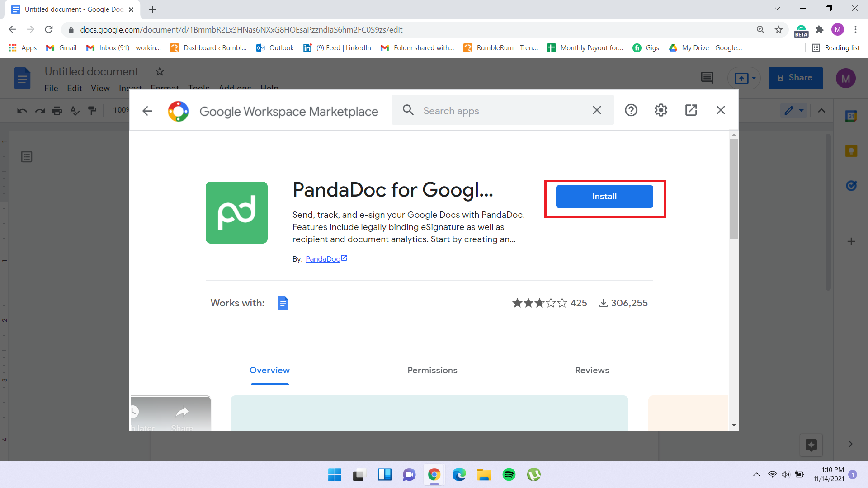
Task: Click the Redo icon
Action: click(x=40, y=110)
